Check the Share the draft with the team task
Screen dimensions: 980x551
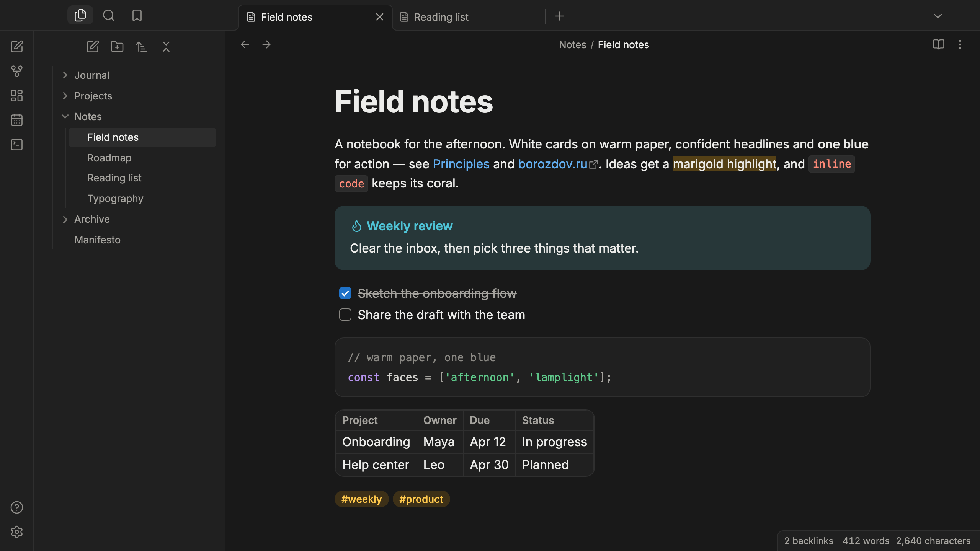[345, 315]
